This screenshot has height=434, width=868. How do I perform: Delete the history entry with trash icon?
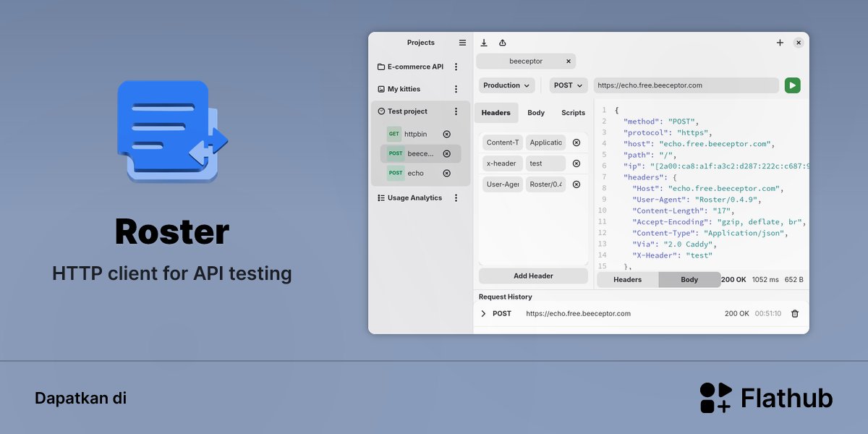point(795,313)
